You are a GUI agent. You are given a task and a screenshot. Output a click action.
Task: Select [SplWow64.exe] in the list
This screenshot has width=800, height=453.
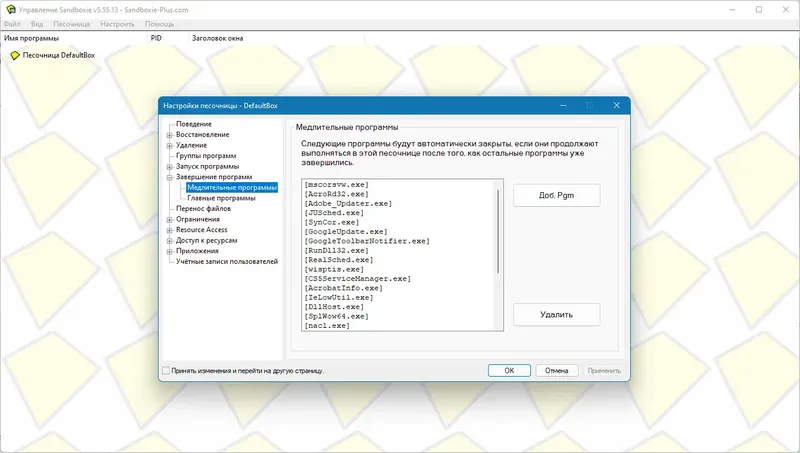pos(336,316)
